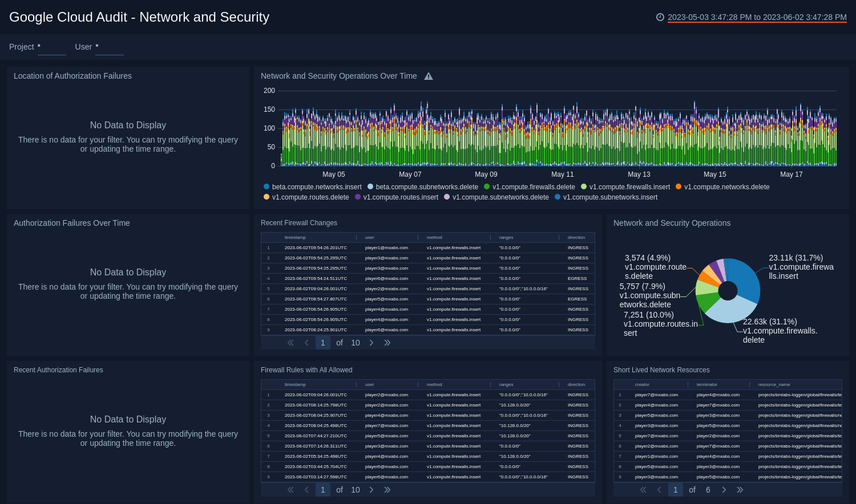Image resolution: width=856 pixels, height=504 pixels.
Task: Go to next page in Firewall Rules with All Allowed
Action: [x=372, y=490]
